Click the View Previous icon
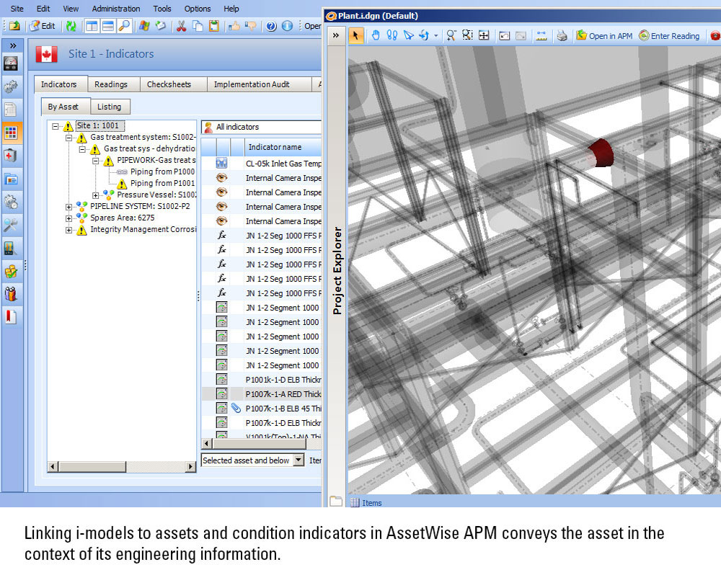Image resolution: width=721 pixels, height=588 pixels. pos(505,35)
